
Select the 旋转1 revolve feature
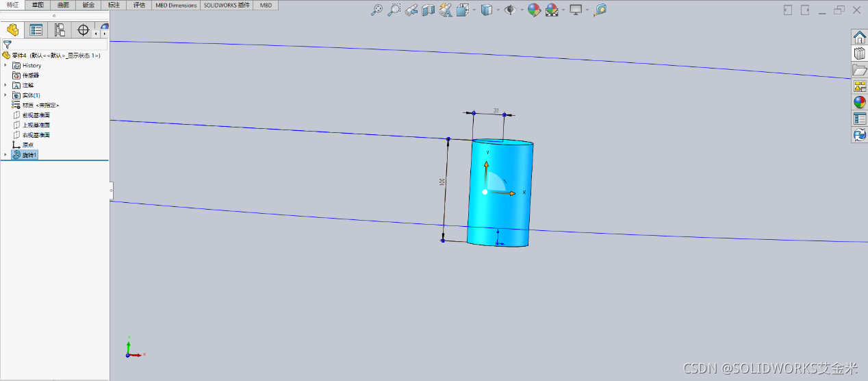25,155
